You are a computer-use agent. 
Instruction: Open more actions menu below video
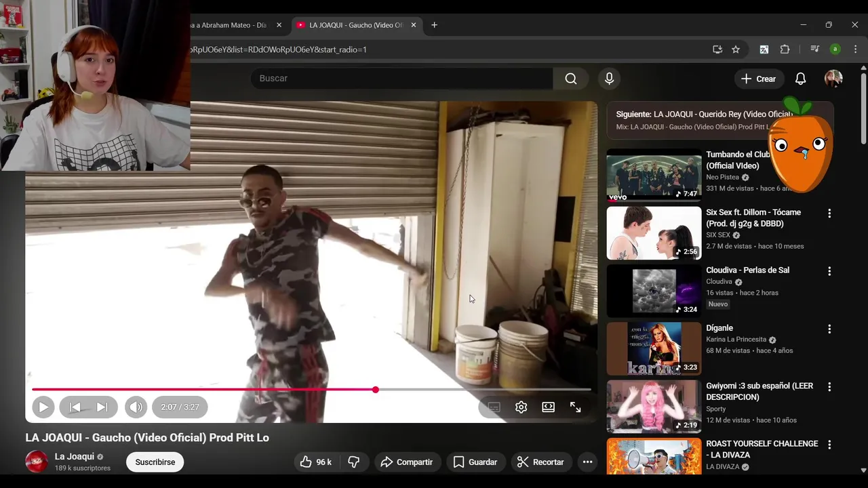tap(587, 462)
